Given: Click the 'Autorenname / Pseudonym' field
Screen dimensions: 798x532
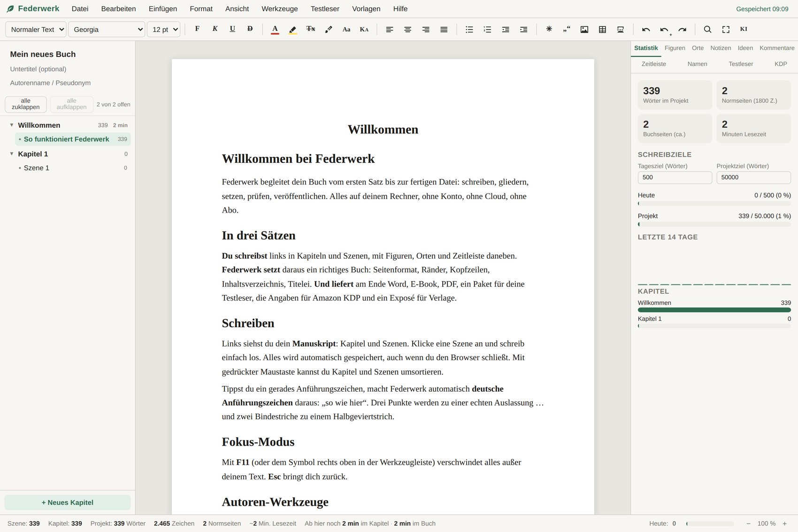Looking at the screenshot, I should tap(68, 83).
